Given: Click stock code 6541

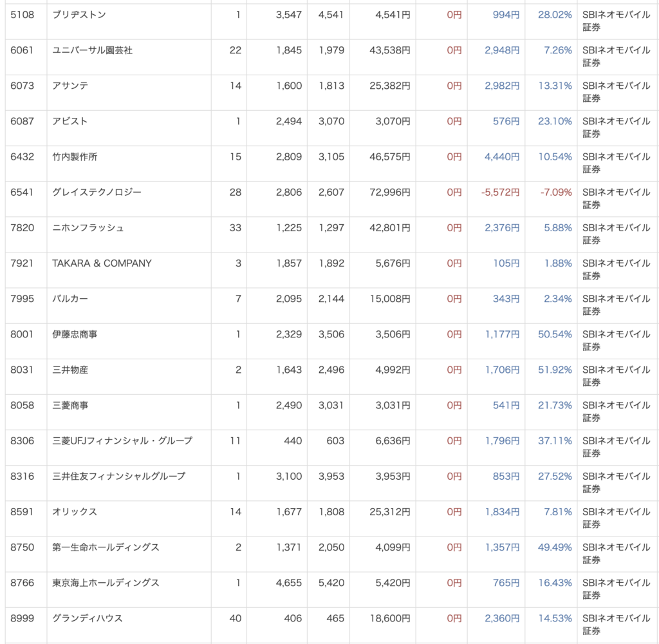Looking at the screenshot, I should point(22,193).
